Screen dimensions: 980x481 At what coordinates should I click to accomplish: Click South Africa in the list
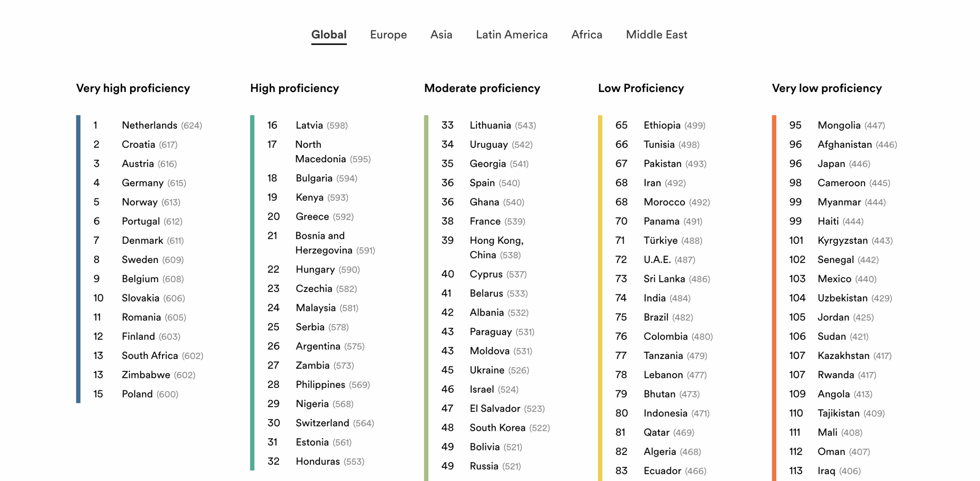(x=150, y=355)
